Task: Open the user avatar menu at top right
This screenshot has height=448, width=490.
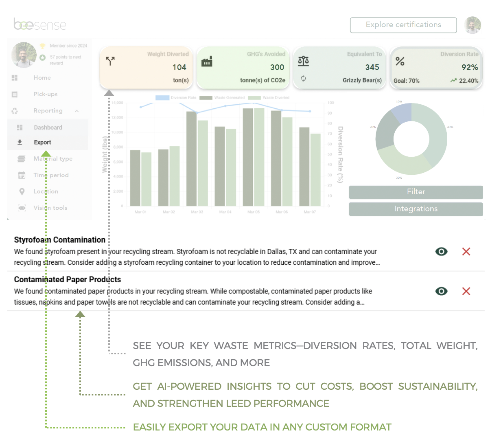Action: click(472, 25)
